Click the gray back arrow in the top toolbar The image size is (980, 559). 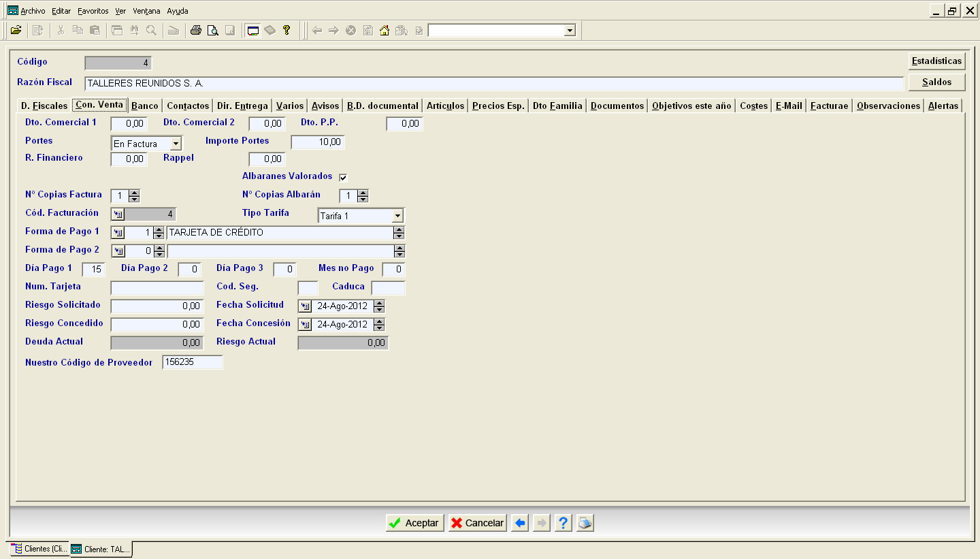pyautogui.click(x=317, y=30)
